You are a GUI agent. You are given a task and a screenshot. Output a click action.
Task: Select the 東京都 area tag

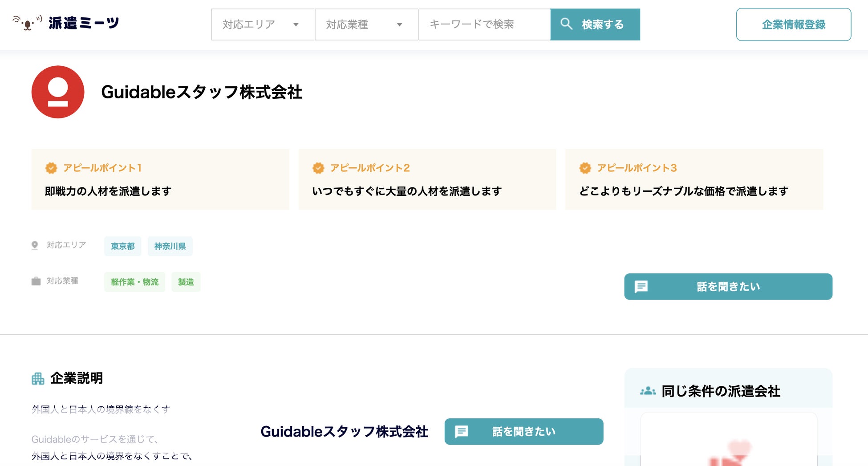click(x=122, y=246)
